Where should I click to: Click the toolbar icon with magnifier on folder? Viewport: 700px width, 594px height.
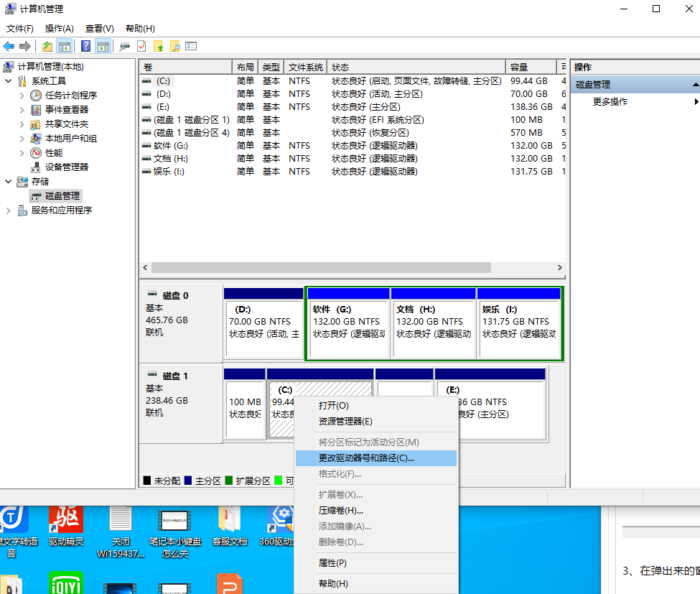click(x=174, y=46)
